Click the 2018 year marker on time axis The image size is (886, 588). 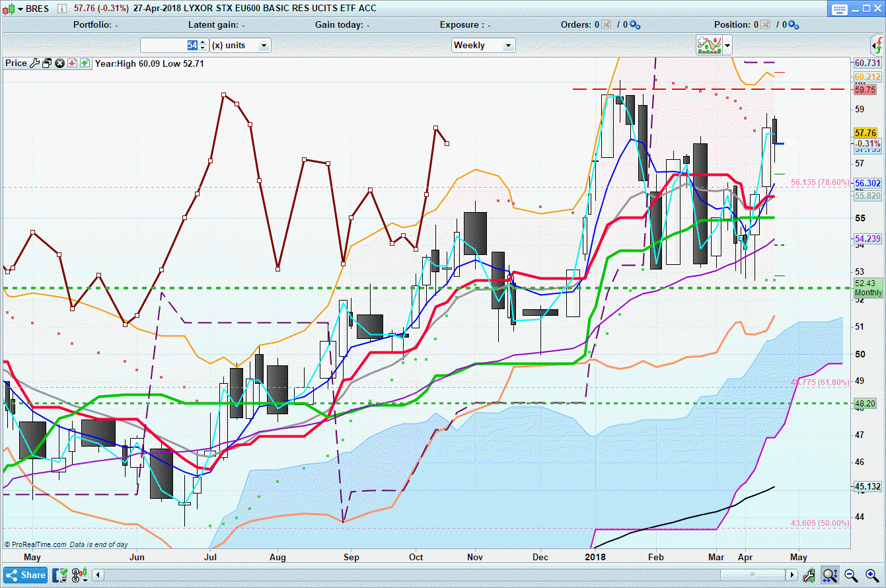(x=596, y=557)
